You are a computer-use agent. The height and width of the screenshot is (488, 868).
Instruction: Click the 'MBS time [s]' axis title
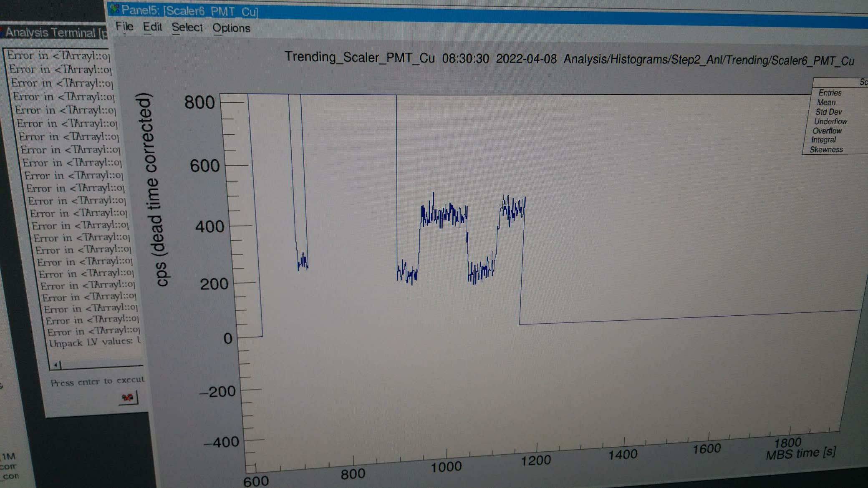coord(801,453)
